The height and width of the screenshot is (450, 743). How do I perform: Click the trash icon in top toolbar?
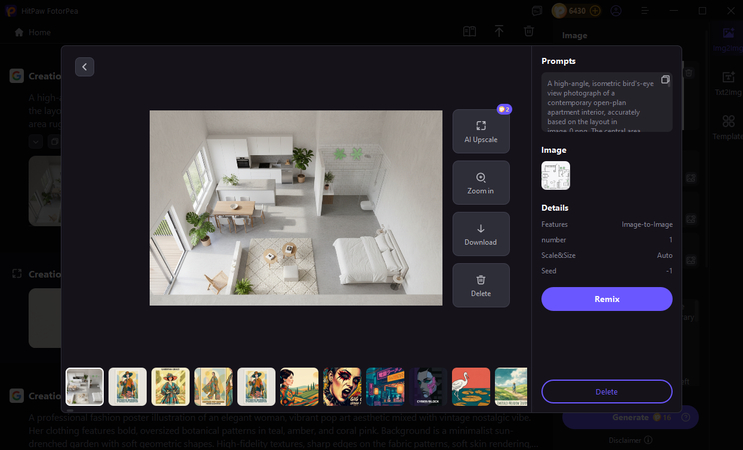529,31
